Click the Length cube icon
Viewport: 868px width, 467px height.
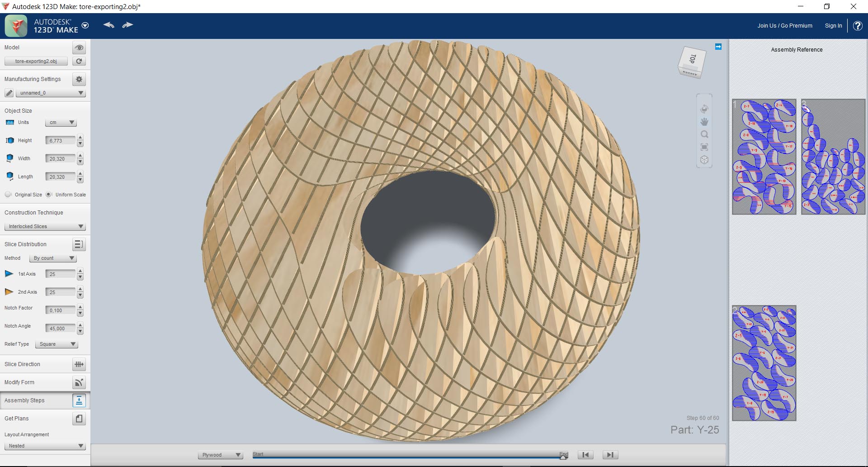click(x=10, y=176)
